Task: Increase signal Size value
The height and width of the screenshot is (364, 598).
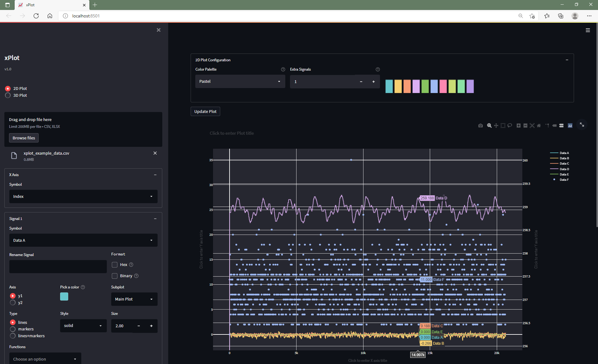Action: [151, 326]
